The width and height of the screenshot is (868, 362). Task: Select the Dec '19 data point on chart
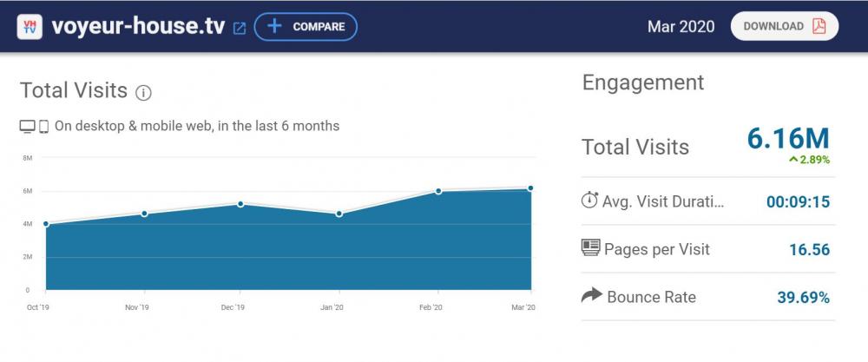coord(240,204)
